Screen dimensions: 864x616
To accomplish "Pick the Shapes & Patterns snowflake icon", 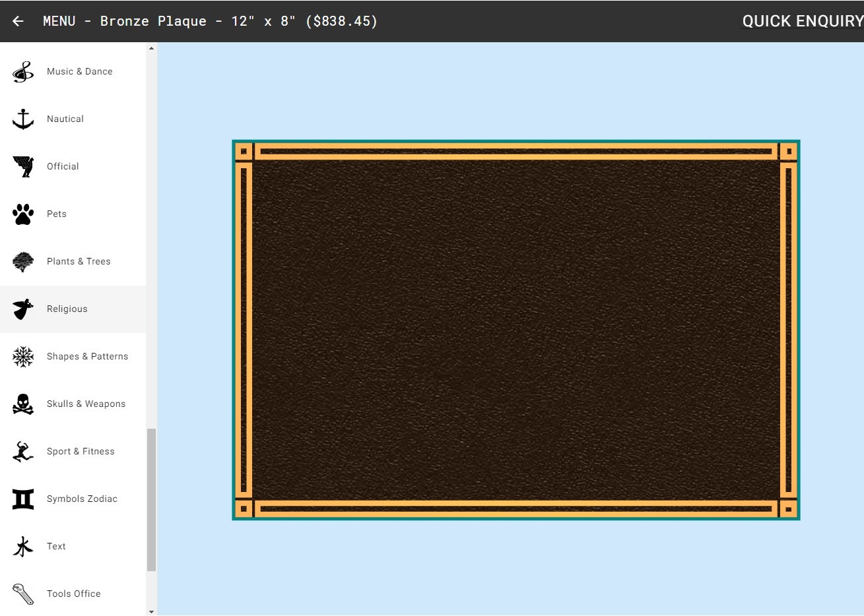I will tap(23, 357).
